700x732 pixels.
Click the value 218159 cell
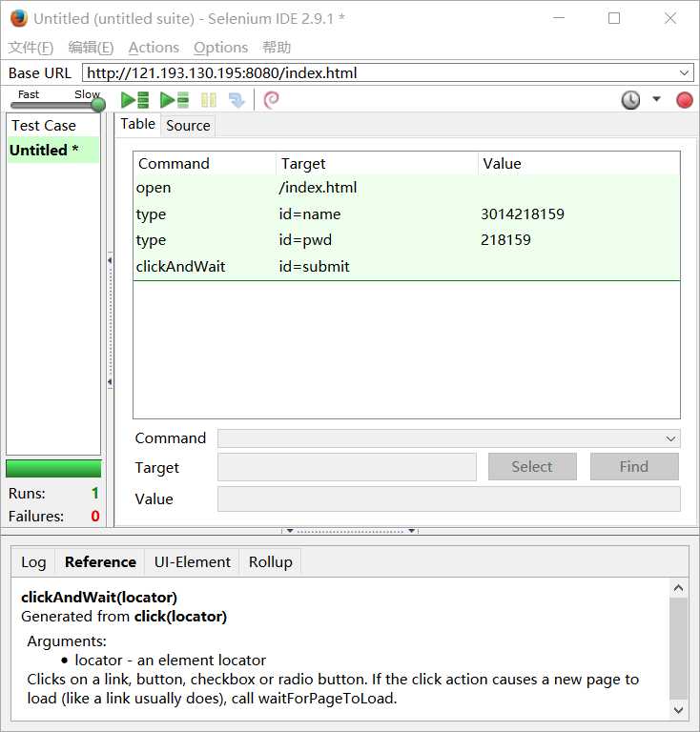tap(505, 240)
